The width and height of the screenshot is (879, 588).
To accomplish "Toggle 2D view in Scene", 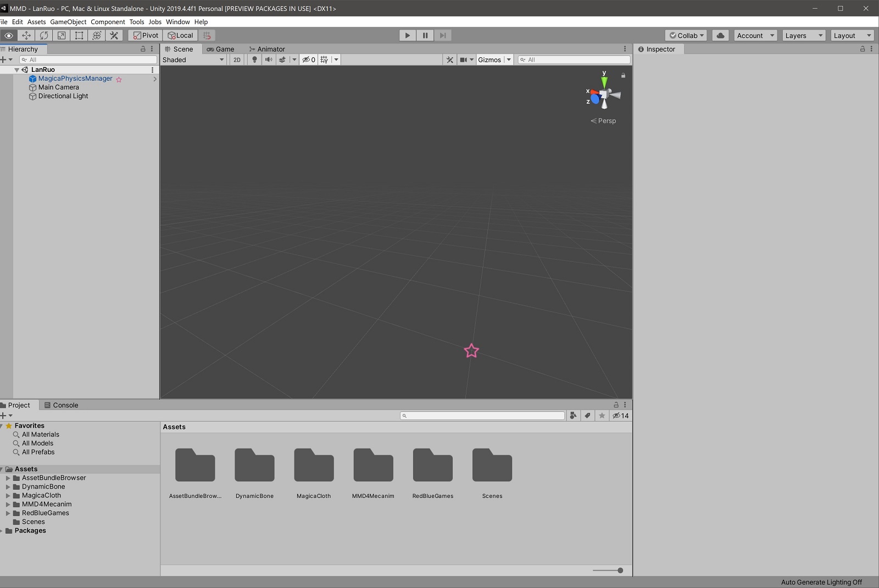I will point(237,60).
